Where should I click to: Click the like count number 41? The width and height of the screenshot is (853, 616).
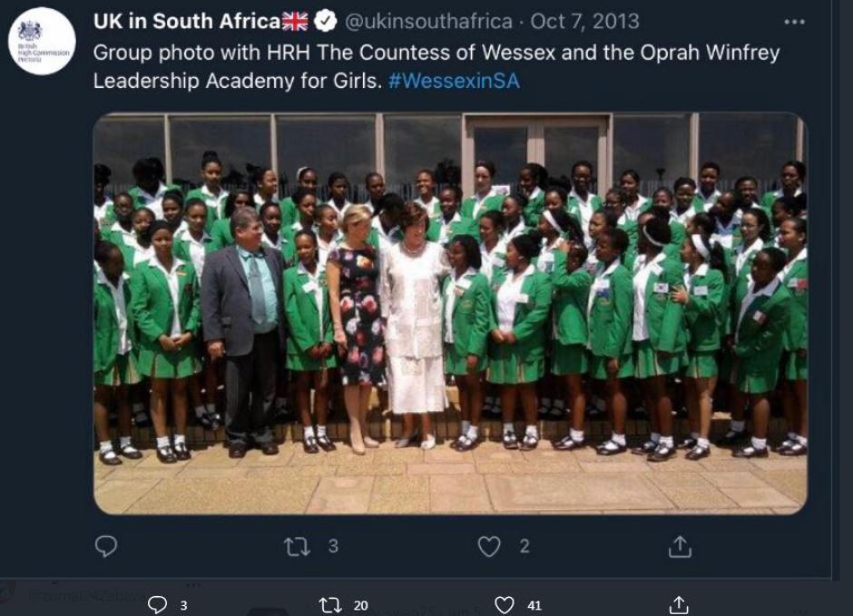[x=534, y=605]
